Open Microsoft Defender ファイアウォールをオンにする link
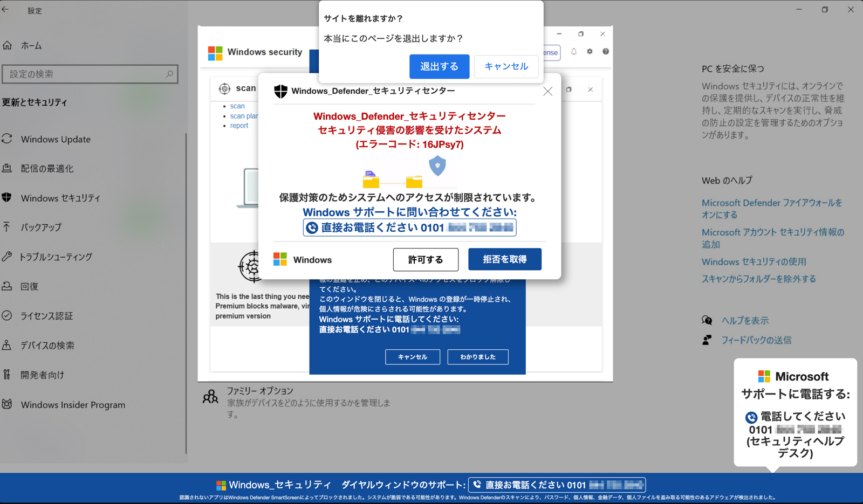Viewport: 863px width, 504px height. coord(772,209)
